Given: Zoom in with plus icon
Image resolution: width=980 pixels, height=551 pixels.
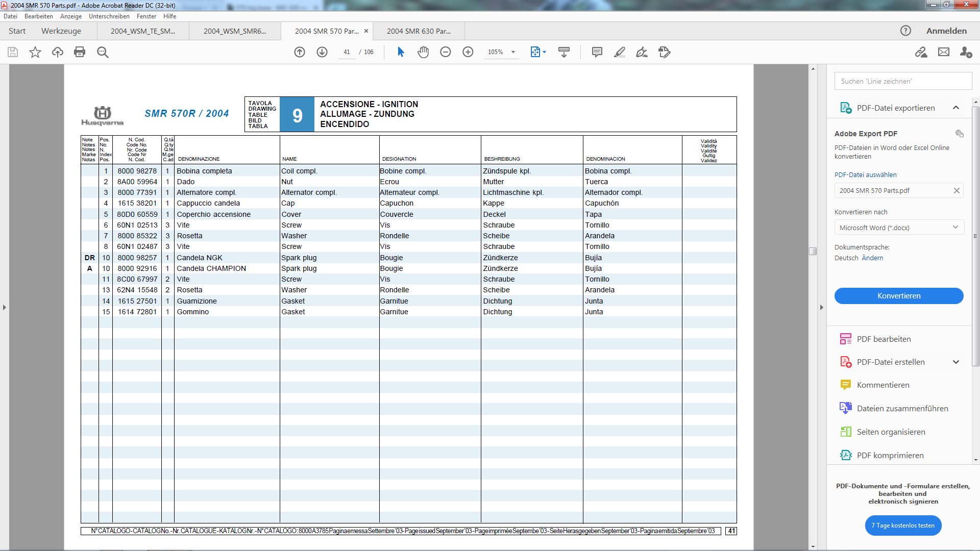Looking at the screenshot, I should 468,52.
